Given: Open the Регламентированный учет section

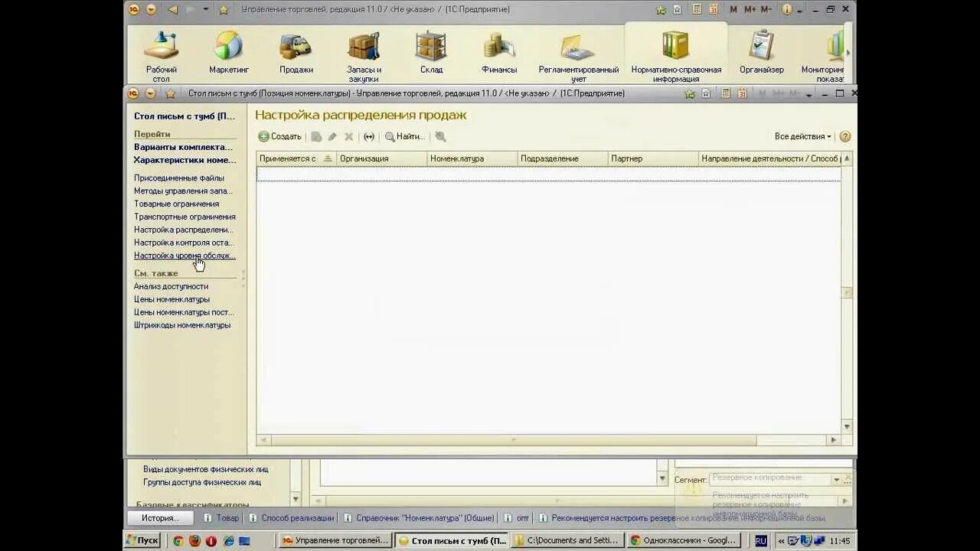Looking at the screenshot, I should click(x=579, y=57).
